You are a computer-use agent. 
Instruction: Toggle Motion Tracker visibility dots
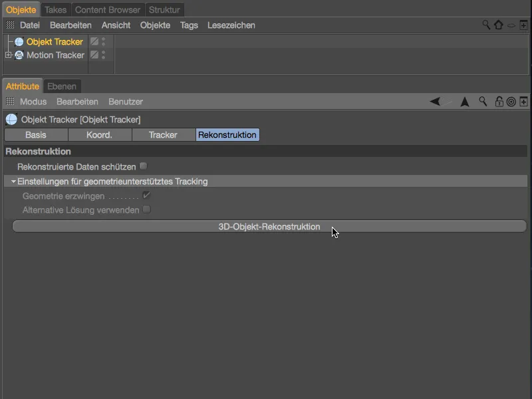coord(104,55)
